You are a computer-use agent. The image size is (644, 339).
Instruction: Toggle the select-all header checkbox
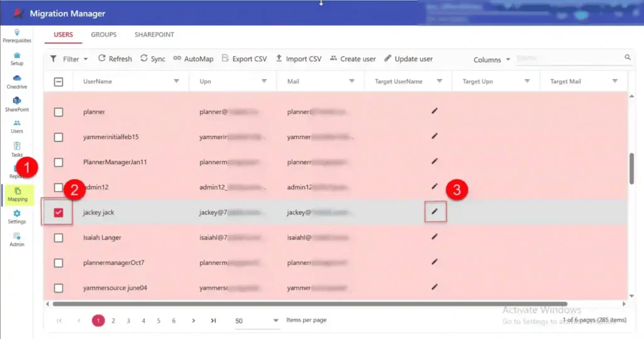point(58,82)
